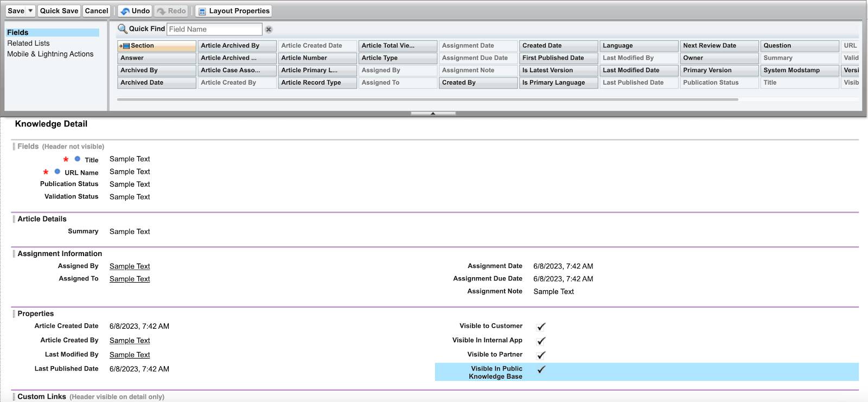The image size is (868, 402).
Task: Select the Primary Version palette field
Action: [719, 71]
